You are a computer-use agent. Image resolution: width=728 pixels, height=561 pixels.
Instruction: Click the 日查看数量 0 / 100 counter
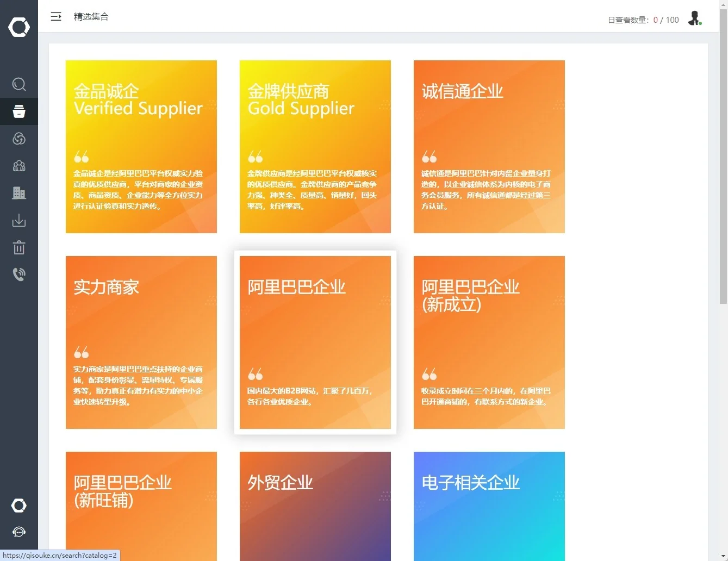(643, 20)
